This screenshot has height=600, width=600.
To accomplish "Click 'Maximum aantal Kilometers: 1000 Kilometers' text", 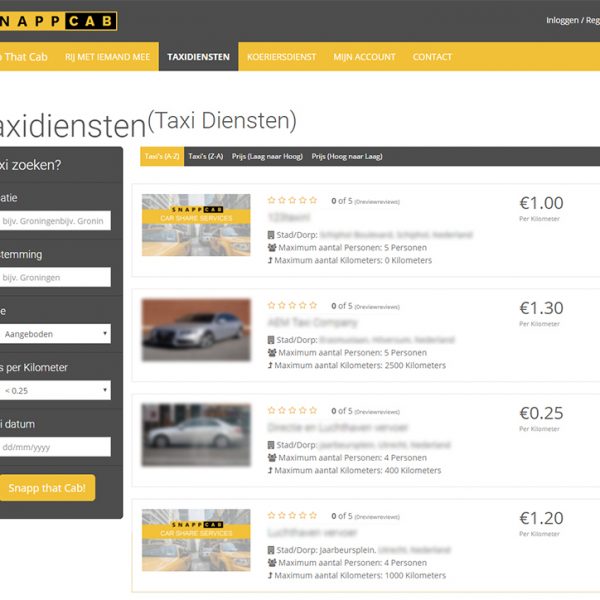I will pyautogui.click(x=360, y=575).
